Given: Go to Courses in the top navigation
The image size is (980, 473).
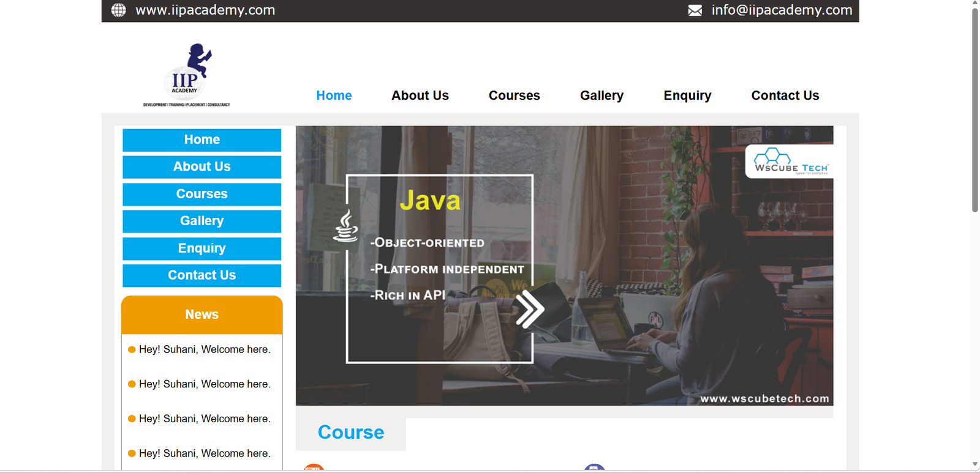Looking at the screenshot, I should click(514, 95).
